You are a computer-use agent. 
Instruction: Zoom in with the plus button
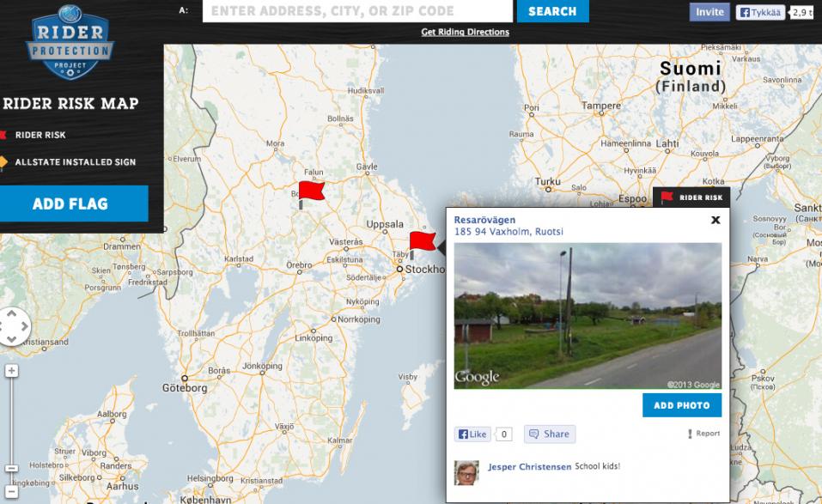11,371
